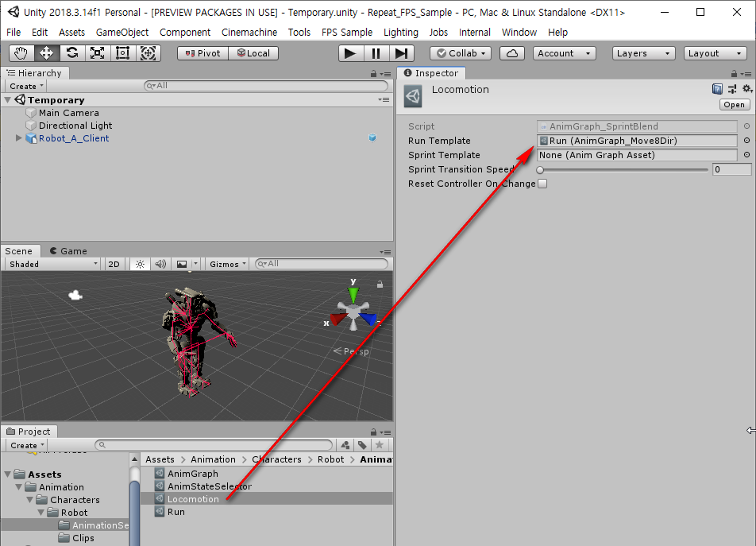Viewport: 756px width, 546px height.
Task: Open the GameObject menu
Action: click(x=122, y=33)
